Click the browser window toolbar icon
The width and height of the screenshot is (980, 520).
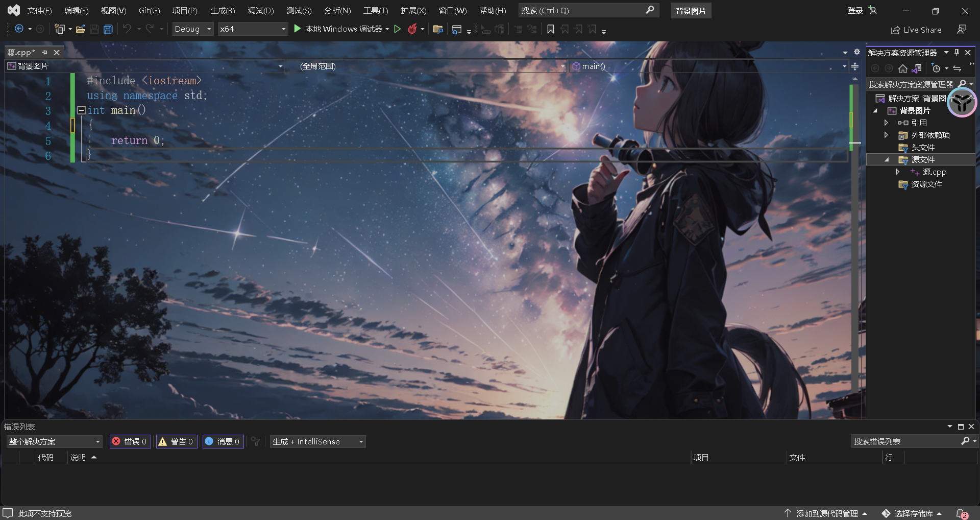coord(457,30)
